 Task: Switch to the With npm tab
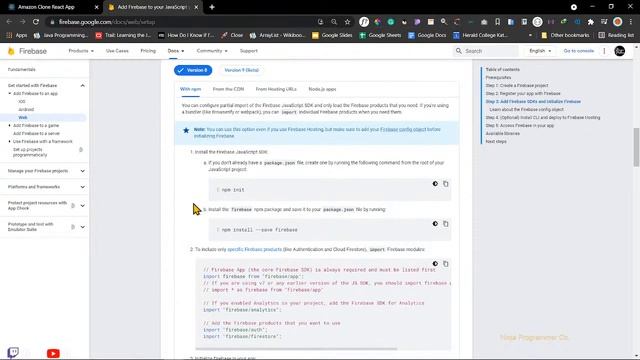point(190,89)
